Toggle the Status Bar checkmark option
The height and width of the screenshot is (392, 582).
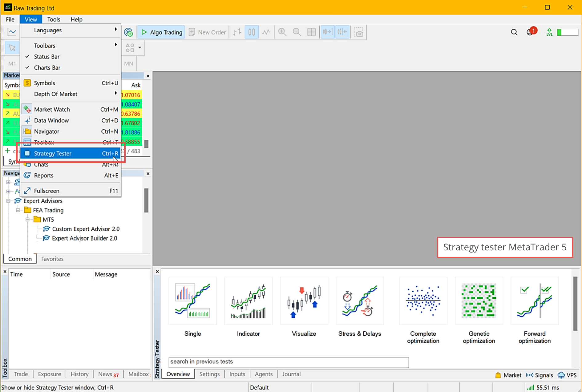(x=71, y=56)
